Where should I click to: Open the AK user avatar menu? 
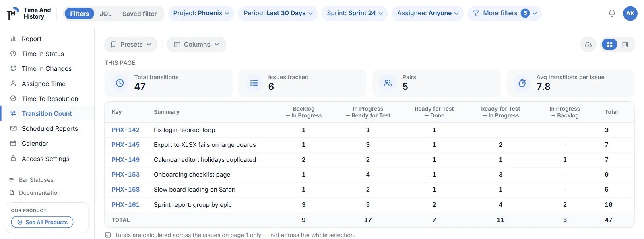(x=630, y=13)
